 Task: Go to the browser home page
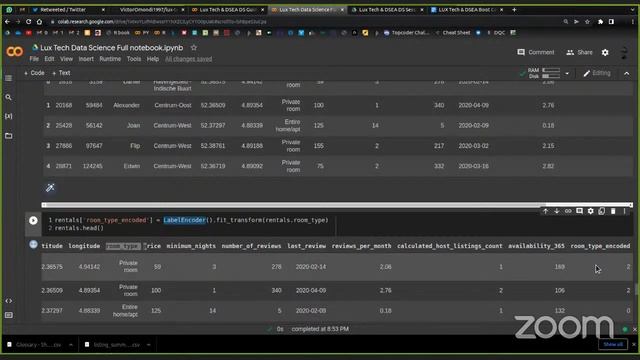point(39,22)
